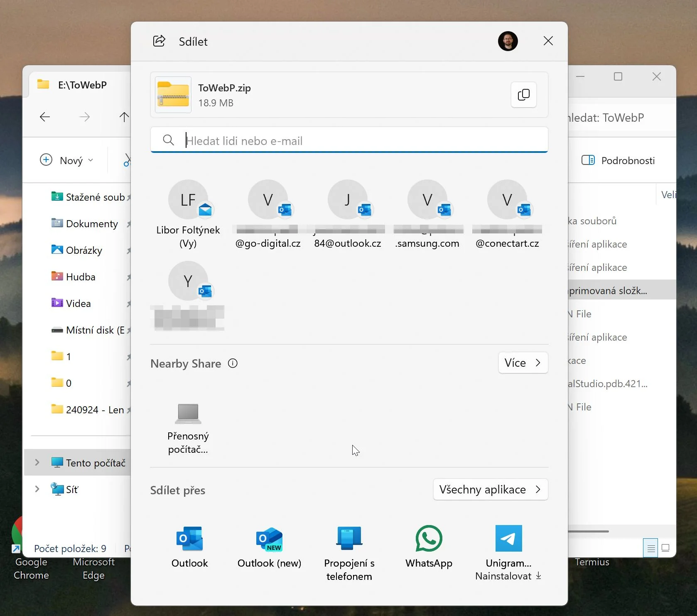The image size is (697, 616).
Task: Open the user profile avatar in Share dialog
Action: click(508, 41)
